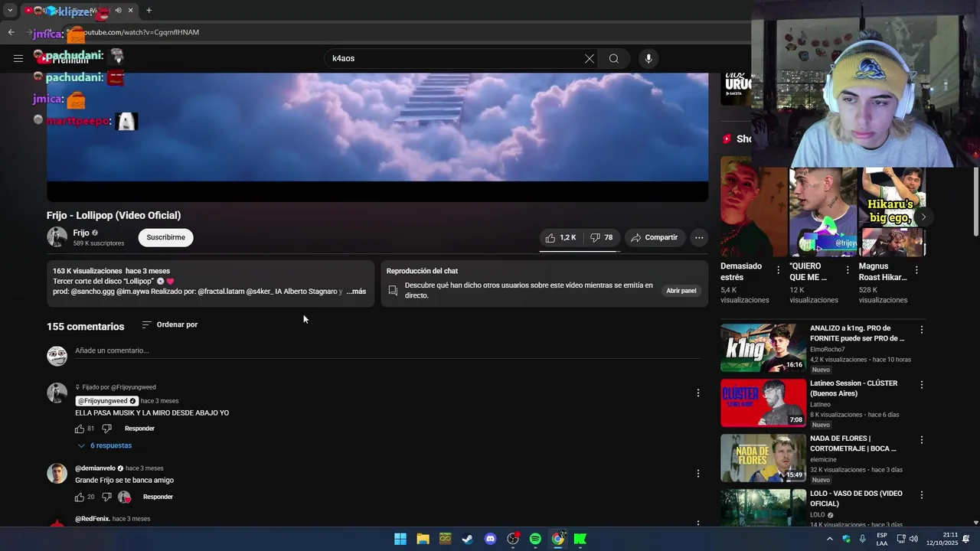Clear the k4aos search text

point(590,58)
